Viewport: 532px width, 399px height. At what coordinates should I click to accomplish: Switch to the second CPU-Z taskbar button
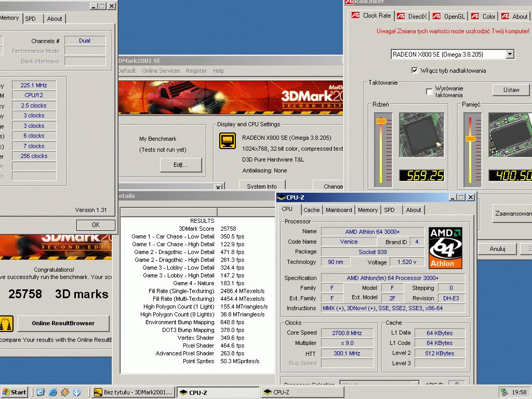302,392
